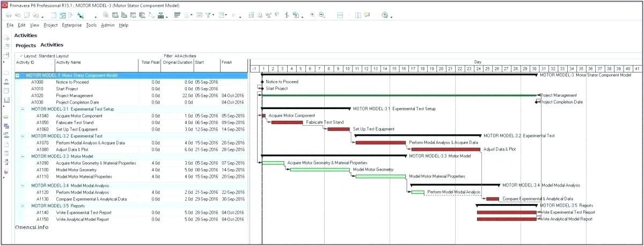Open the Tools menu
644x246 pixels.
pyautogui.click(x=91, y=25)
